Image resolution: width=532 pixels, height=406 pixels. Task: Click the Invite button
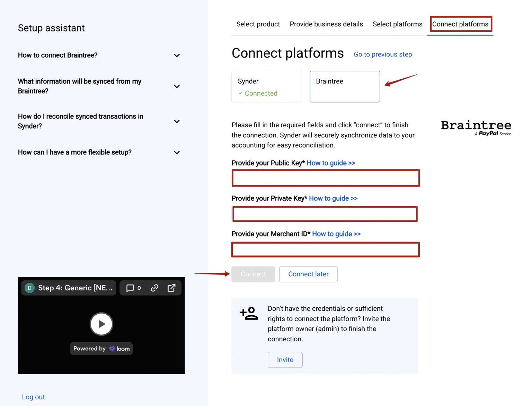(285, 360)
